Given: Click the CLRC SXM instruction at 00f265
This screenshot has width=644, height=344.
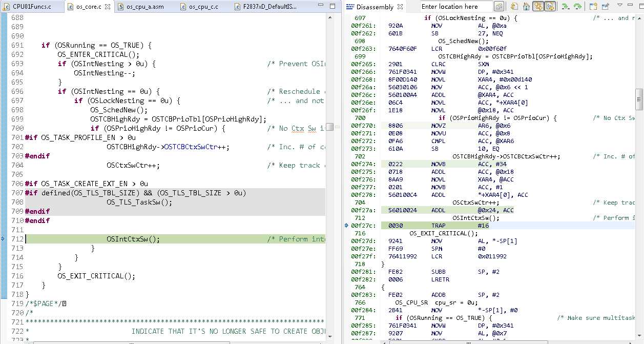Looking at the screenshot, I should [460, 64].
